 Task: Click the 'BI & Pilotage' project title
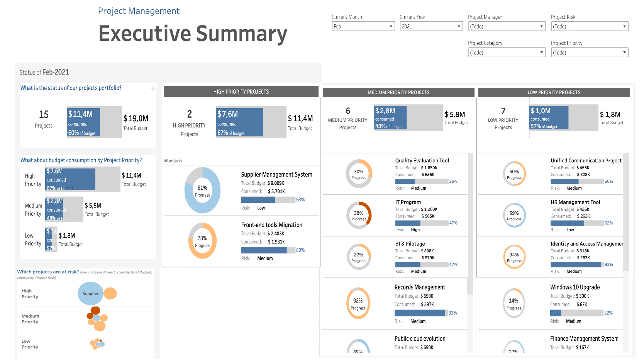pyautogui.click(x=410, y=244)
